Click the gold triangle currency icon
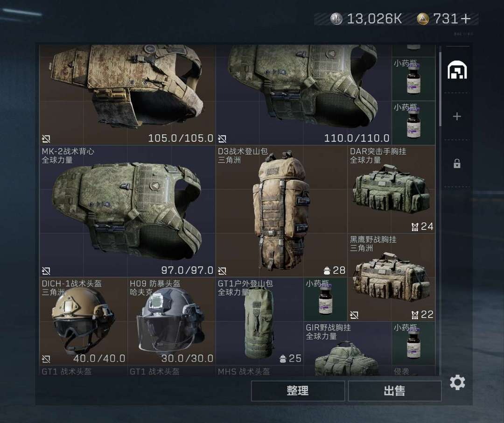The image size is (504, 423). tap(423, 19)
